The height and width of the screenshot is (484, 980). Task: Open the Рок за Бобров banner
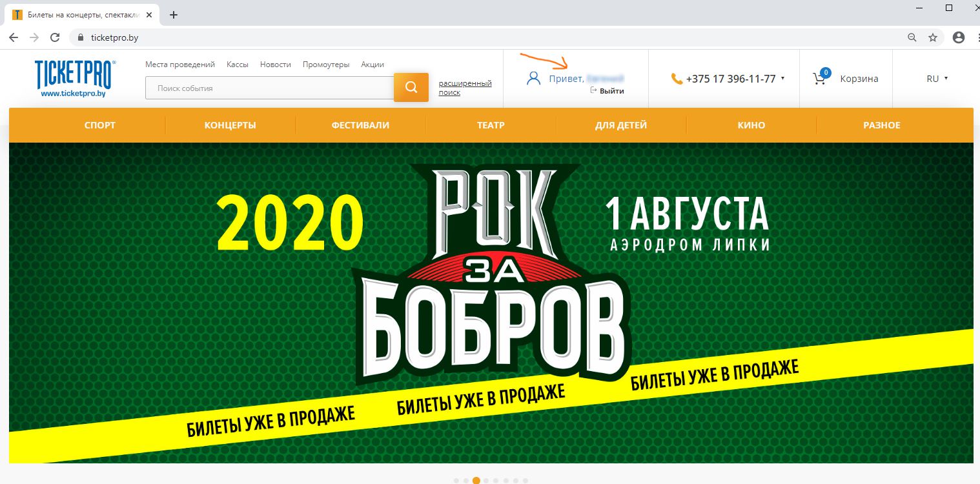pyautogui.click(x=491, y=303)
